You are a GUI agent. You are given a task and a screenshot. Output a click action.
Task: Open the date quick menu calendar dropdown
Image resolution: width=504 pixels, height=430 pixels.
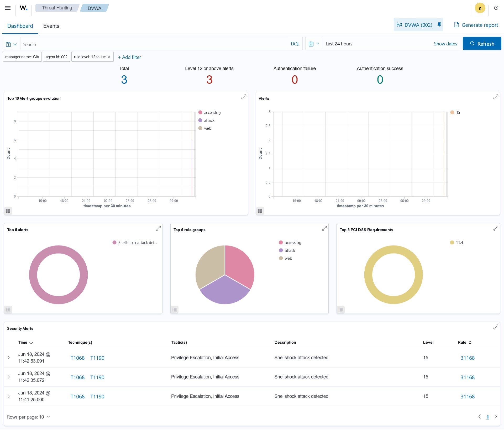[x=314, y=44]
